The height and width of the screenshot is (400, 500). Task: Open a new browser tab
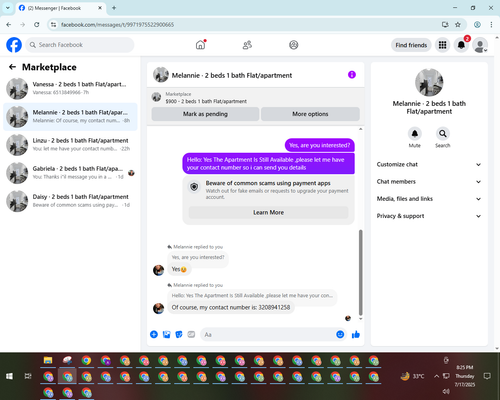click(x=114, y=8)
